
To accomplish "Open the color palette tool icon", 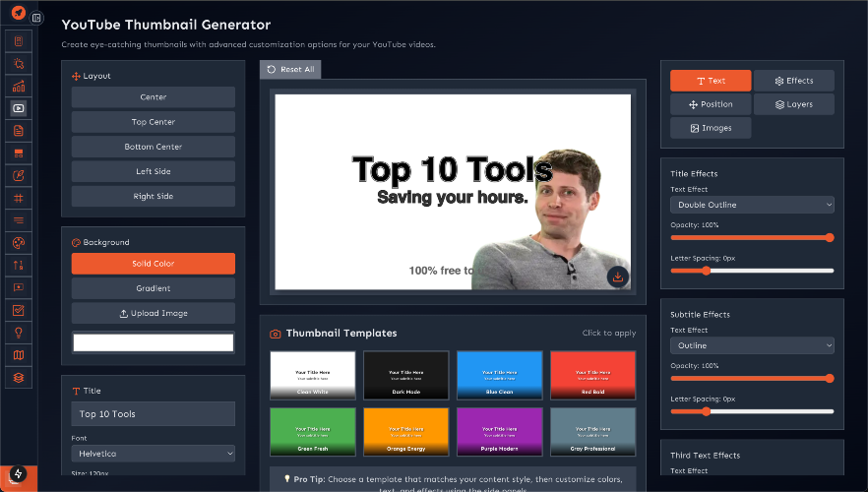I will pyautogui.click(x=19, y=243).
